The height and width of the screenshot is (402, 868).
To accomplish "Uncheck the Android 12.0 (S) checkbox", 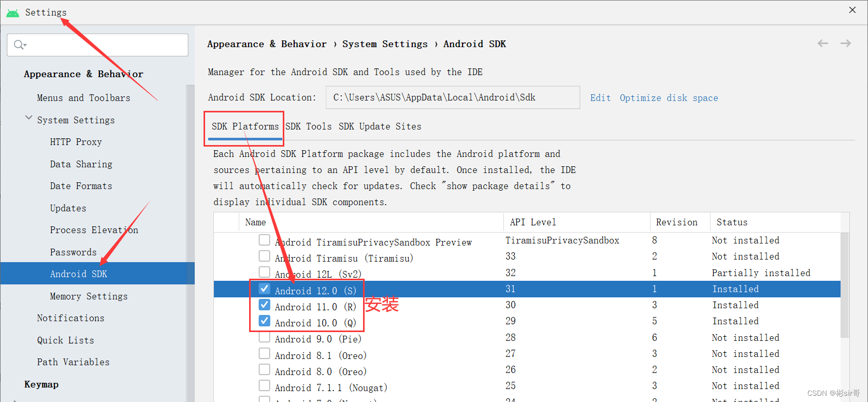I will click(265, 289).
